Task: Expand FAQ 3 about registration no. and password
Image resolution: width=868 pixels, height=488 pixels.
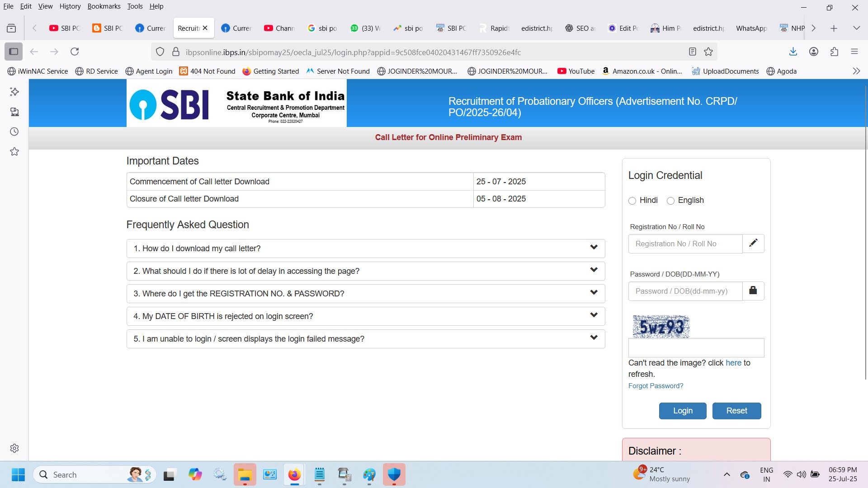Action: pyautogui.click(x=366, y=294)
